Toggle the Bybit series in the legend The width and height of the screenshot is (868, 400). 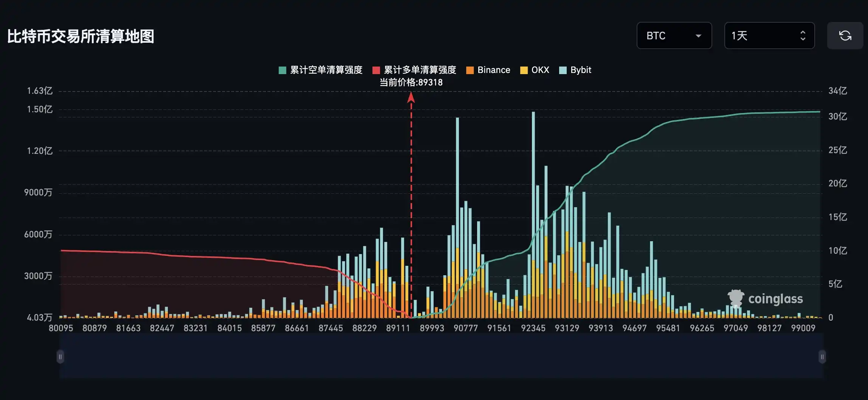[x=577, y=70]
